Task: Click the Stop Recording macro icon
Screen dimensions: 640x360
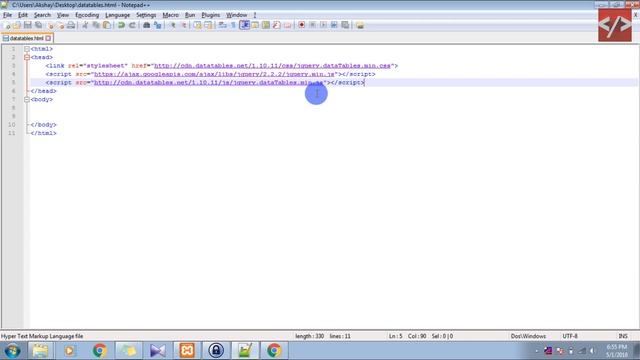Action: (x=313, y=25)
